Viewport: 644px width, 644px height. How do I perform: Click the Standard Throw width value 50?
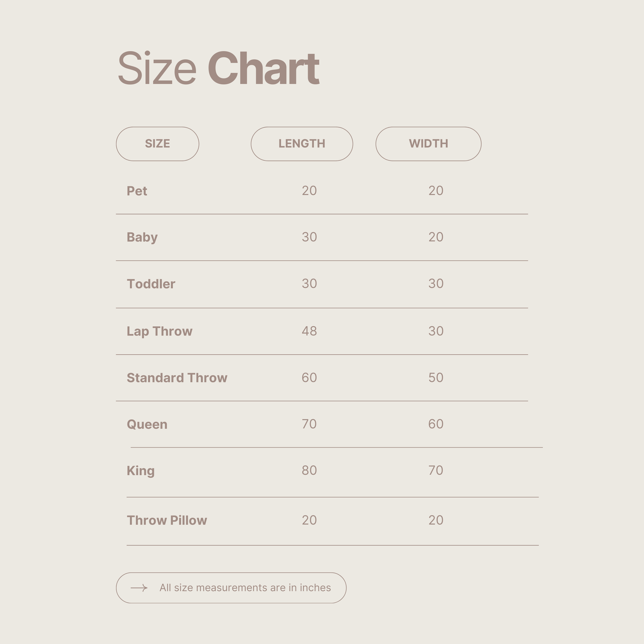436,378
